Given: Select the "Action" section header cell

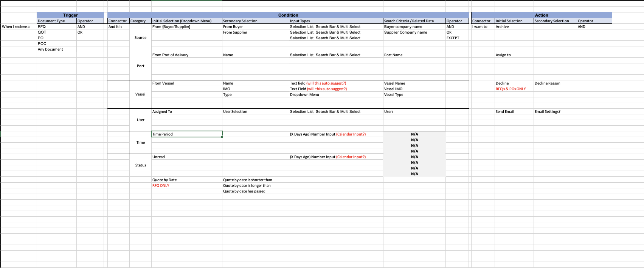Looking at the screenshot, I should [541, 15].
